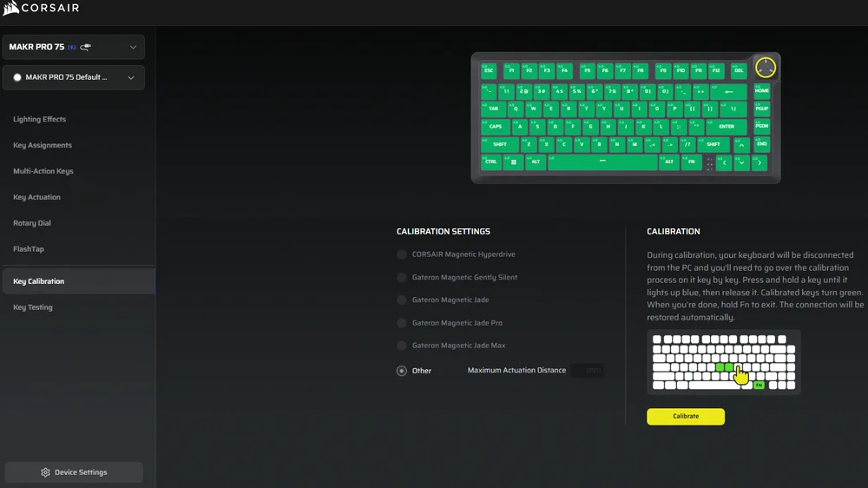Open the Rotary Dial section

32,223
